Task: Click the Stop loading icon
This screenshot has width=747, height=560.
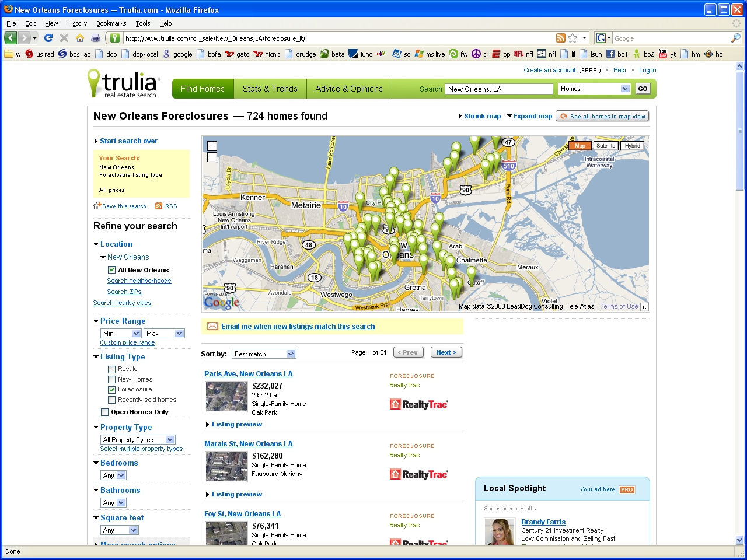Action: click(64, 38)
